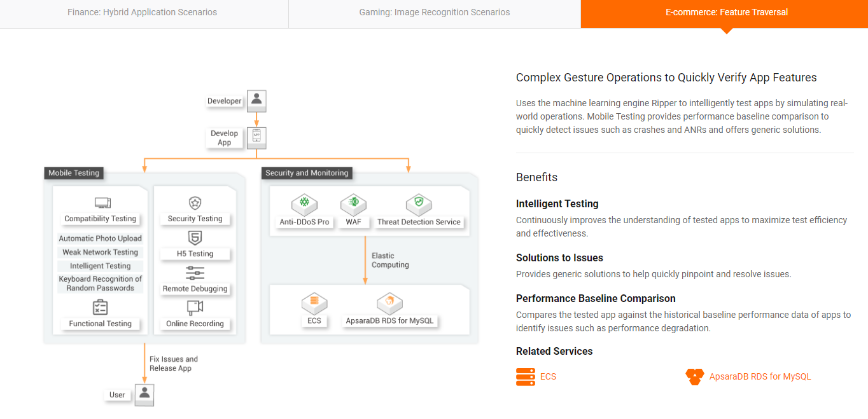Click the Mobile Testing section label
The width and height of the screenshot is (868, 419).
pos(74,173)
